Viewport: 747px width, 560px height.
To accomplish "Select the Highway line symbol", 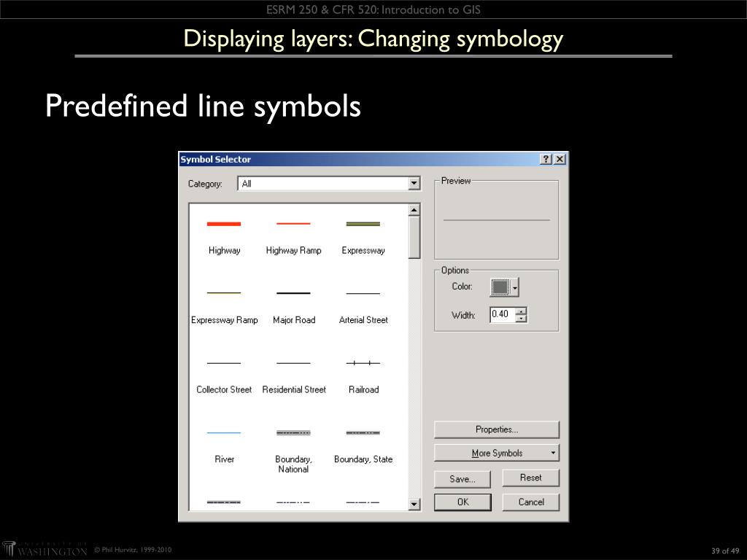I will [224, 236].
